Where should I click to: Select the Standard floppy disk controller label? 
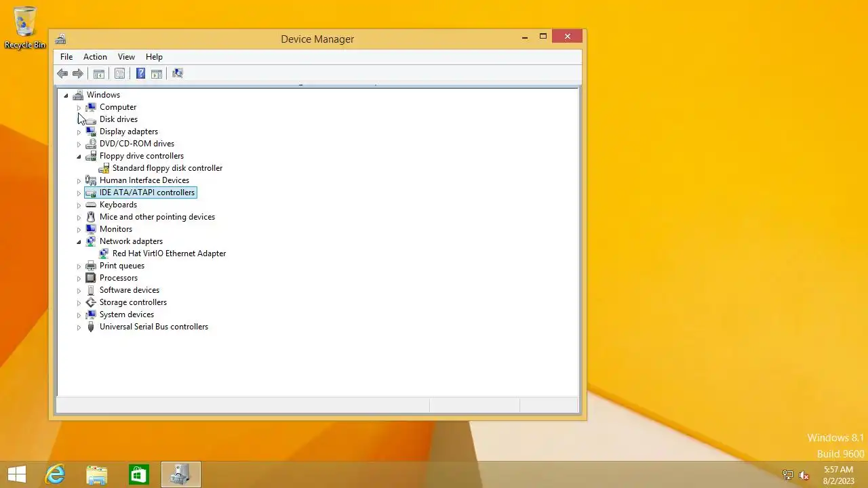167,168
